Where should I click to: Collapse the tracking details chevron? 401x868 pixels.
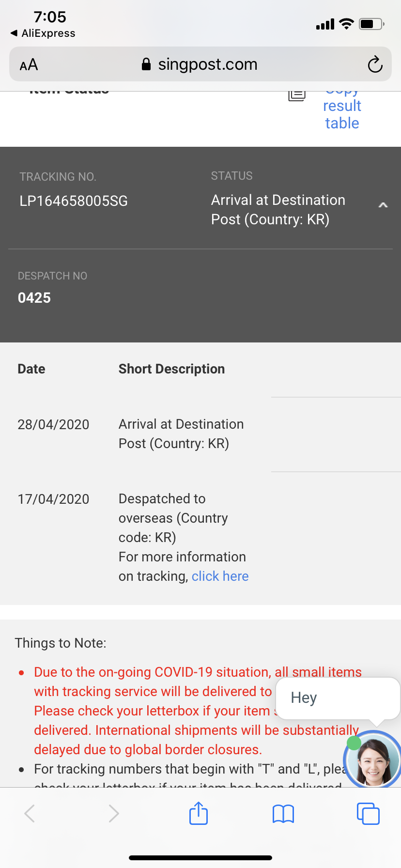[383, 205]
